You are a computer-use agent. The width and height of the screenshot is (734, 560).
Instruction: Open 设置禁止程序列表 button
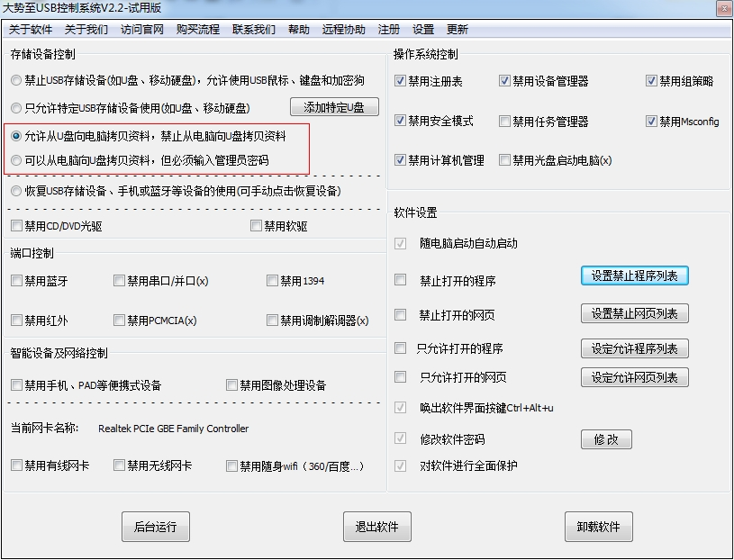635,275
